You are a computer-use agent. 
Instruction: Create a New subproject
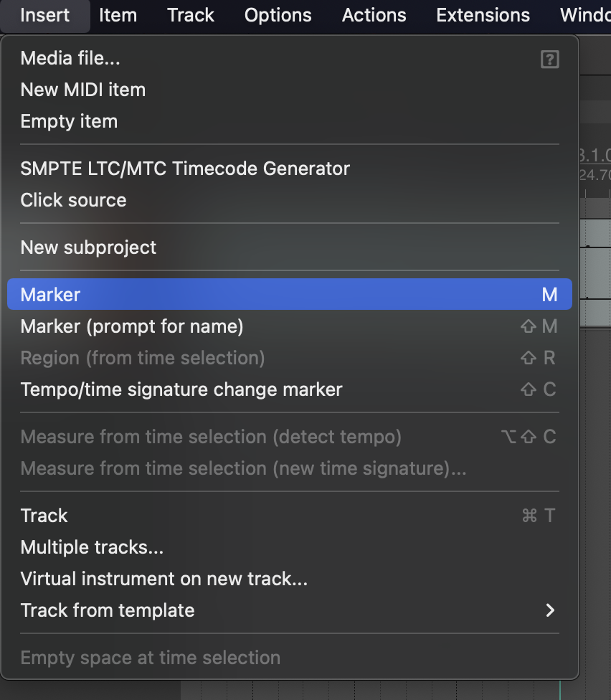[290, 247]
